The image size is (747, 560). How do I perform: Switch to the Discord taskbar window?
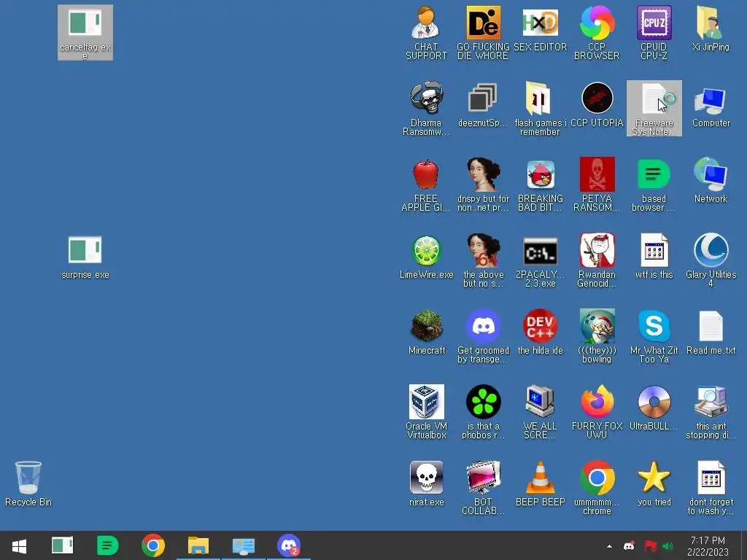[289, 545]
